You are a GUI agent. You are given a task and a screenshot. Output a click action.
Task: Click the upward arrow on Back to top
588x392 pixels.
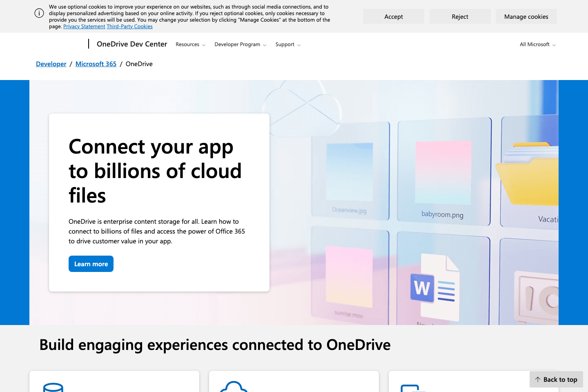pyautogui.click(x=538, y=379)
